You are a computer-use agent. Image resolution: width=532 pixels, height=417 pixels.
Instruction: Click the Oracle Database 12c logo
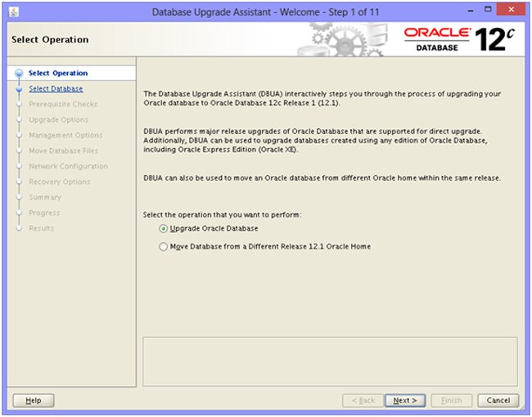click(x=459, y=40)
